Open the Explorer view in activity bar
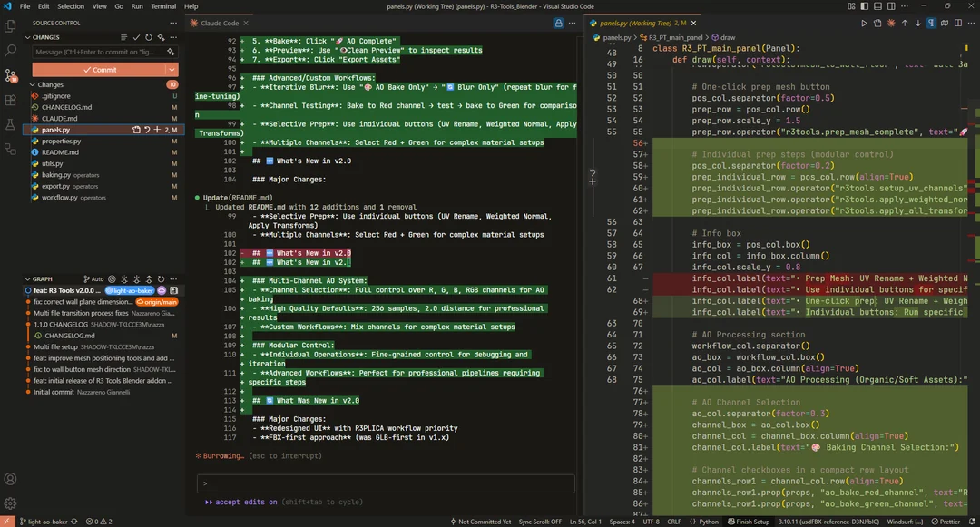 11,27
